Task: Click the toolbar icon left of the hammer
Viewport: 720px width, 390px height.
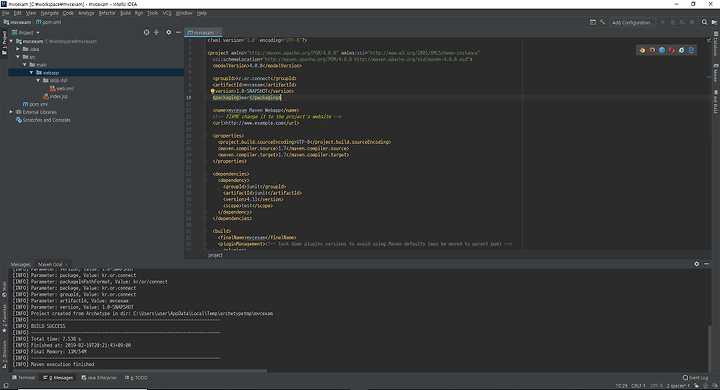Action: point(593,22)
